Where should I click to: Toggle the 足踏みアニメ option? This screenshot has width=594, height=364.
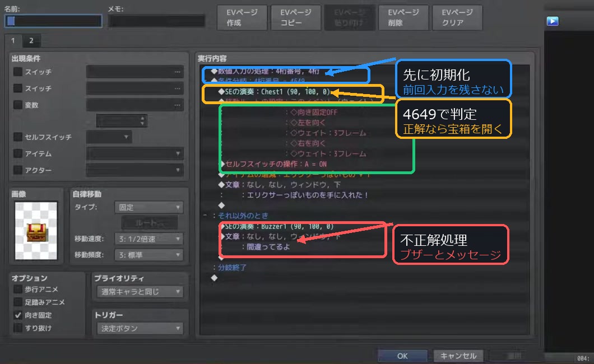18,302
